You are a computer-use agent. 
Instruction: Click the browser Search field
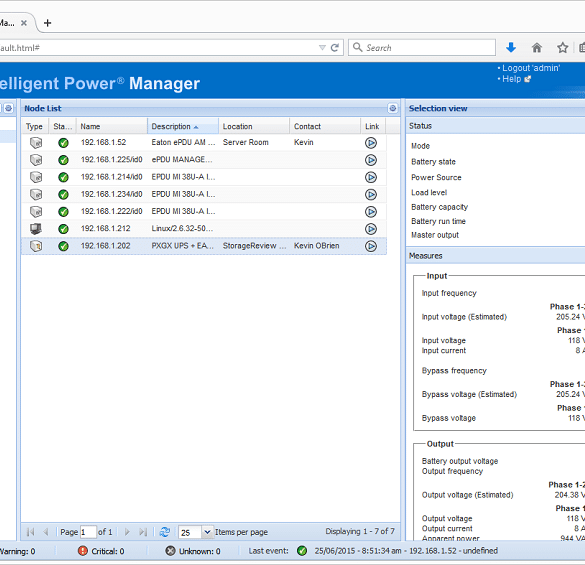(422, 48)
